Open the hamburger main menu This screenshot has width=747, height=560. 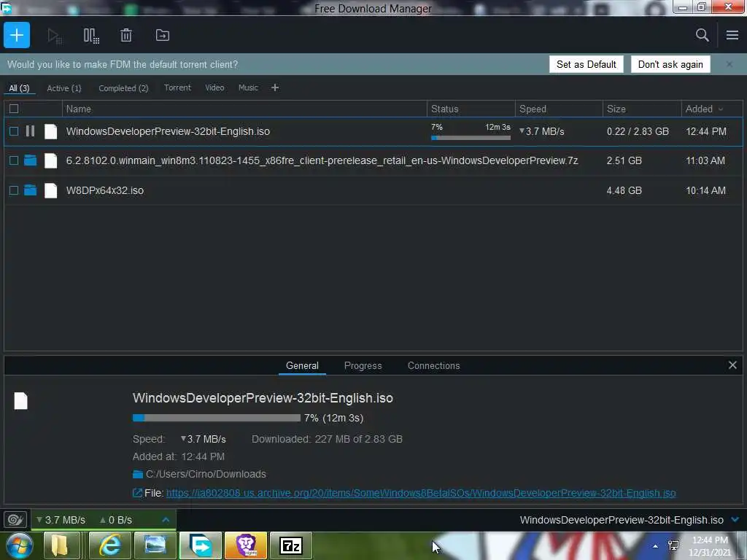point(732,35)
